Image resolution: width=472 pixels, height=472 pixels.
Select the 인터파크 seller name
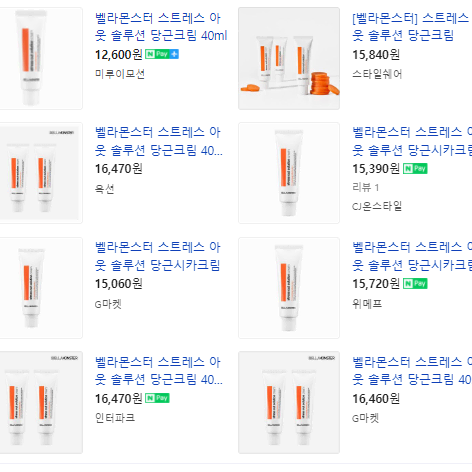pyautogui.click(x=115, y=418)
